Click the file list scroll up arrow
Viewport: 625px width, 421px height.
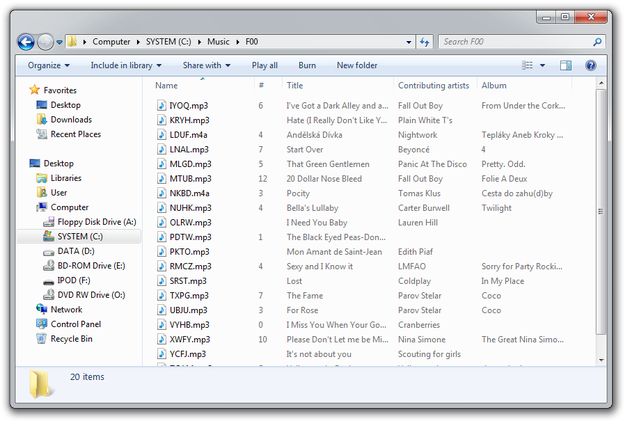click(x=601, y=83)
